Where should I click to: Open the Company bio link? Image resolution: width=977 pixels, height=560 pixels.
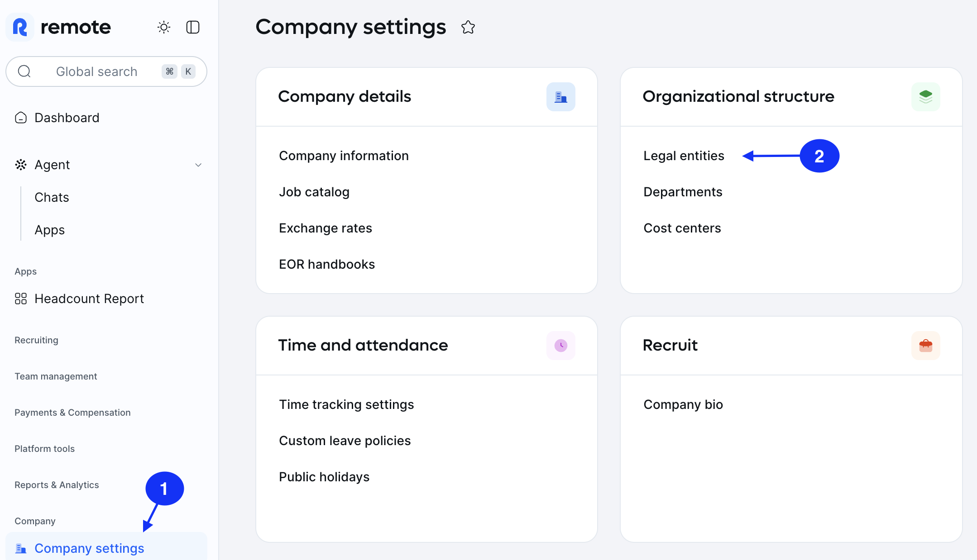point(683,404)
